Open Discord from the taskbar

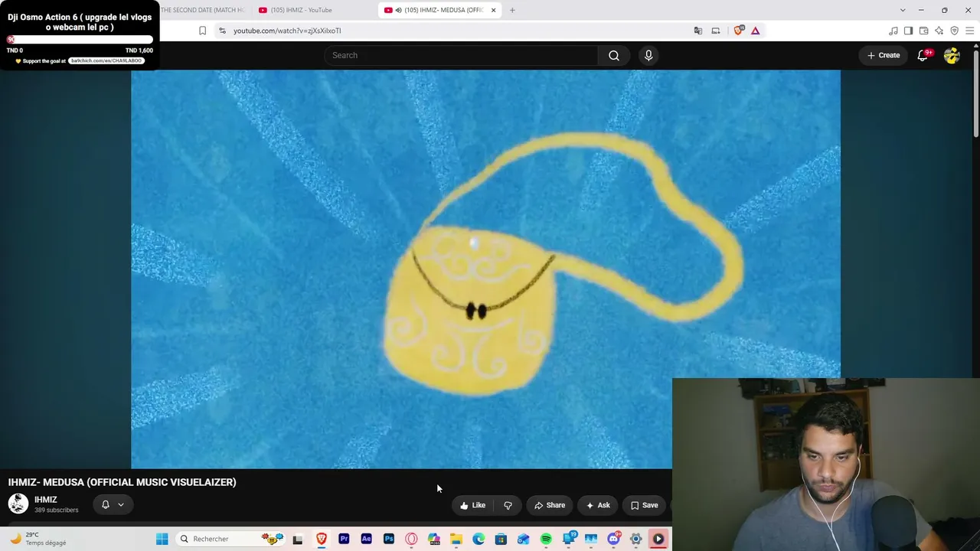point(613,539)
